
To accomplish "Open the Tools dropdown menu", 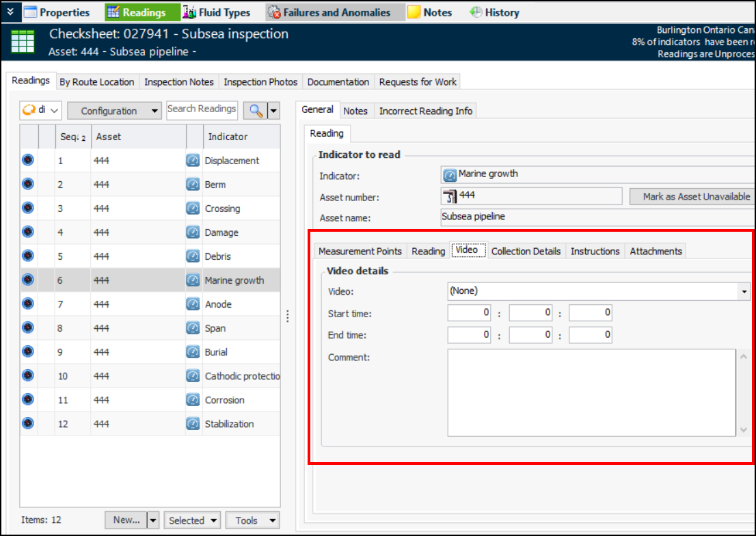I will point(252,520).
